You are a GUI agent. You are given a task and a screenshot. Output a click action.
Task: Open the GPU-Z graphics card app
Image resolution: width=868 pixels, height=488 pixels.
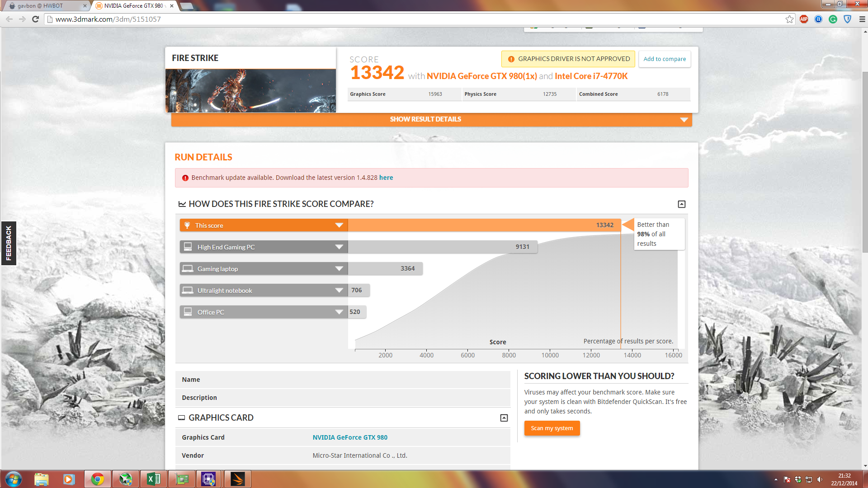pos(182,479)
